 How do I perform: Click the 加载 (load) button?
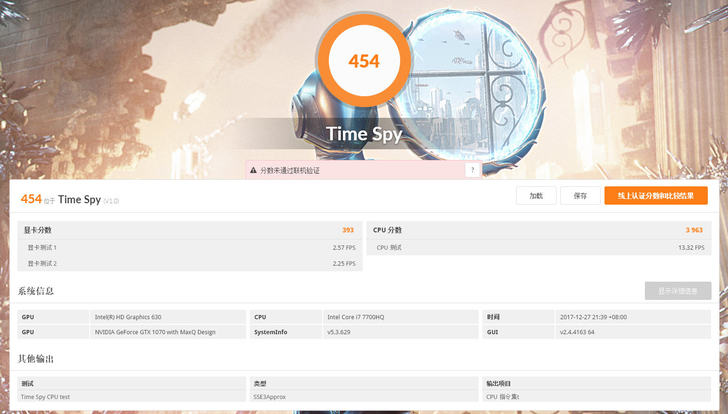(536, 196)
